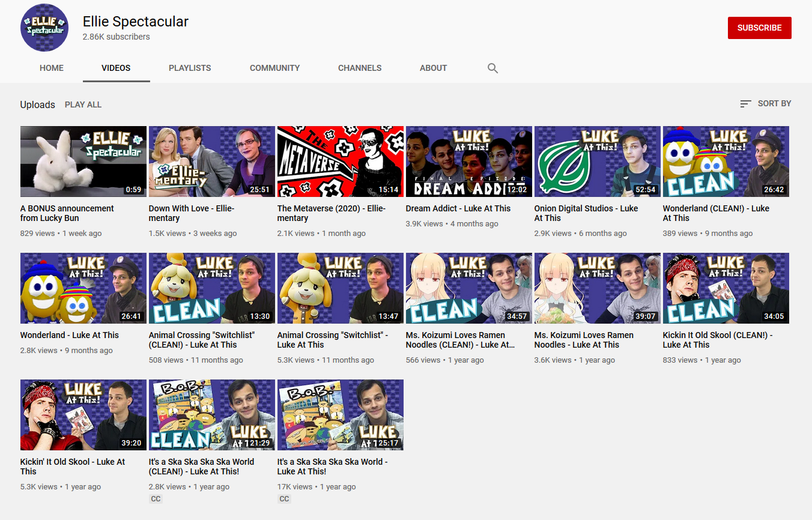Click the Sort By lines icon
Viewport: 812px width, 520px height.
click(x=745, y=104)
